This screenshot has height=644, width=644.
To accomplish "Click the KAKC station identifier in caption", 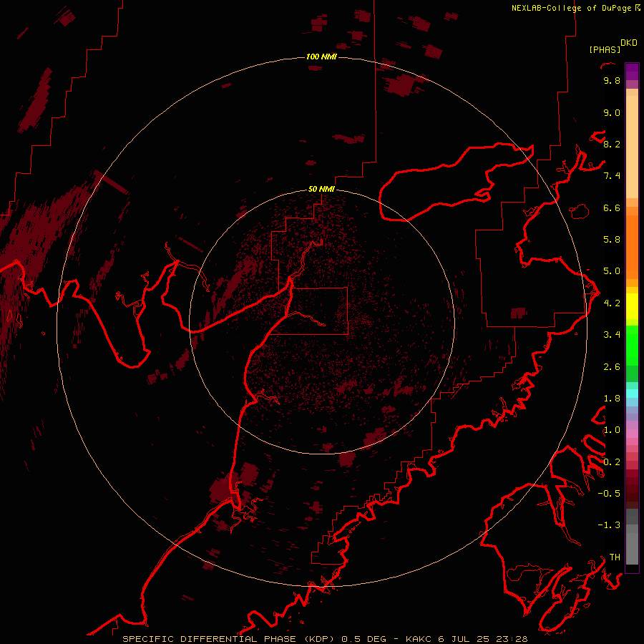I will tap(419, 639).
